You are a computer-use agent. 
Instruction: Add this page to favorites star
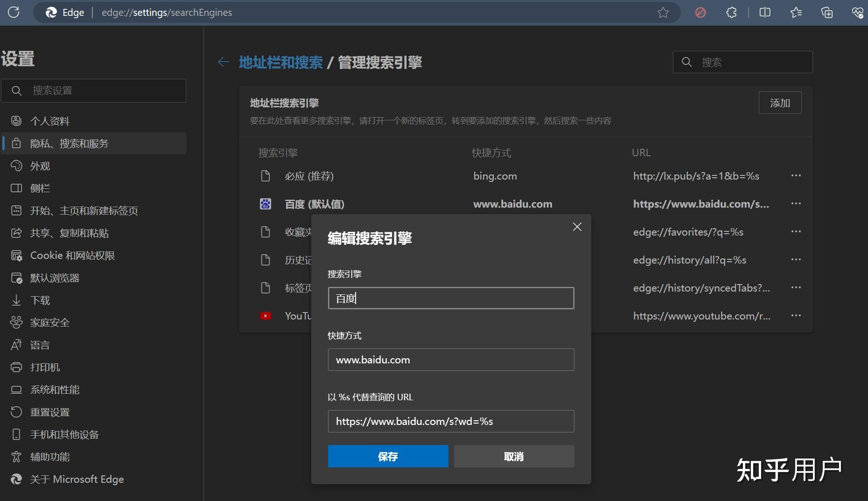pyautogui.click(x=663, y=13)
